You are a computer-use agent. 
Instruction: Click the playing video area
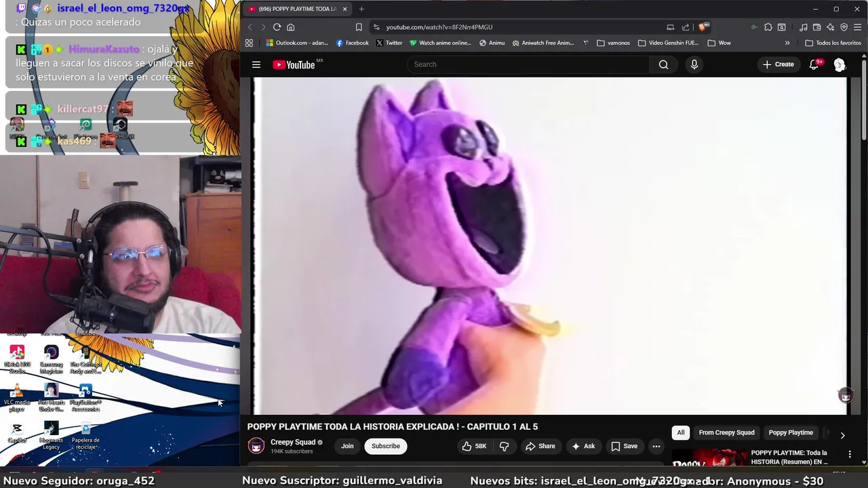click(x=549, y=245)
